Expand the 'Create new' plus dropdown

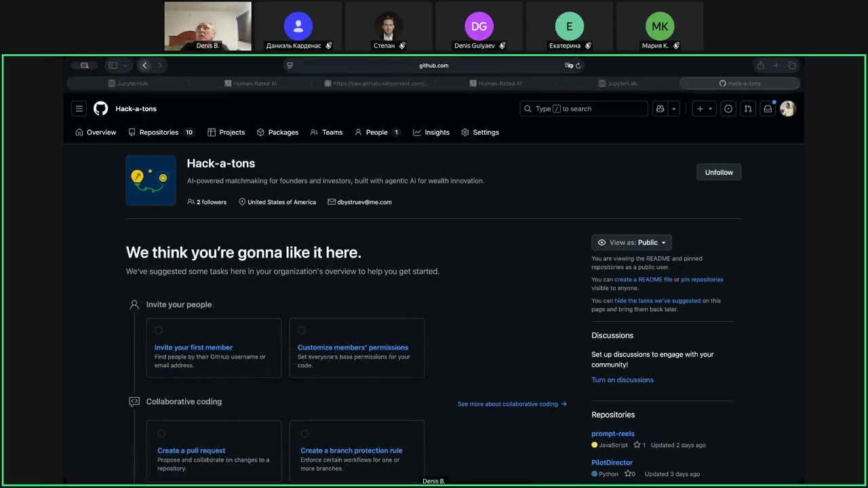[x=705, y=108]
